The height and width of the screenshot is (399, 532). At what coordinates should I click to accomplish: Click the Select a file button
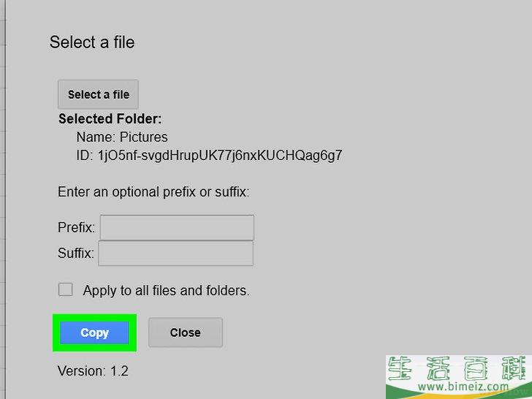tap(98, 94)
